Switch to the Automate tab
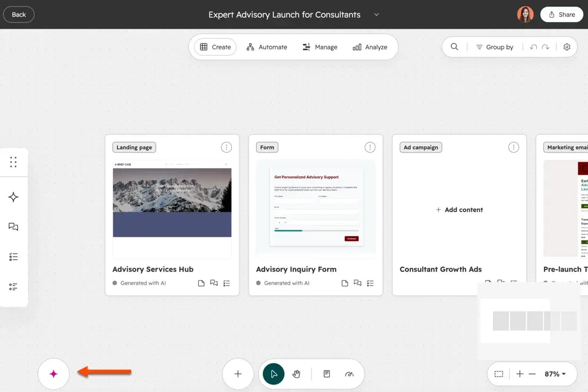The height and width of the screenshot is (392, 588). click(267, 47)
